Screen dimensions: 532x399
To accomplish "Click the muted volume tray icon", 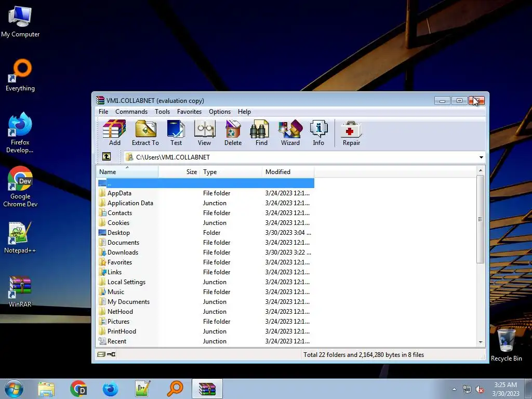I will 480,390.
